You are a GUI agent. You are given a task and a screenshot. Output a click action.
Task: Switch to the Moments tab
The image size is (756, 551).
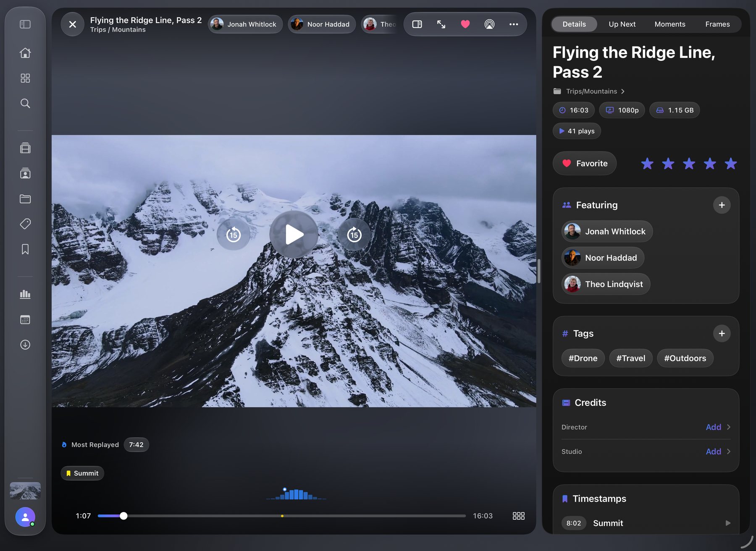click(670, 24)
